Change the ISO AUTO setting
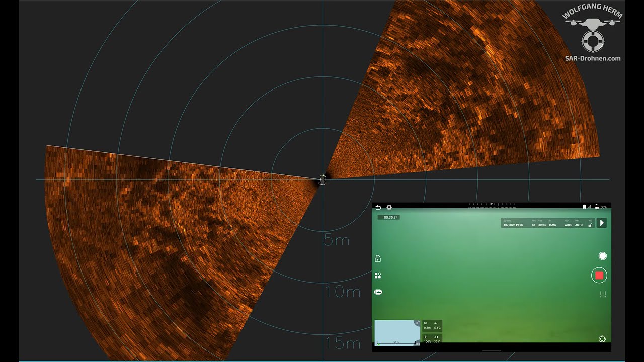The height and width of the screenshot is (362, 644). (569, 223)
